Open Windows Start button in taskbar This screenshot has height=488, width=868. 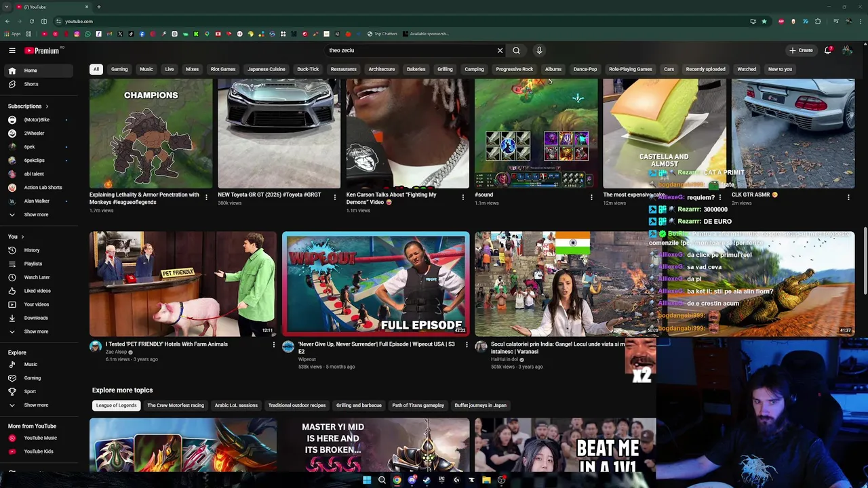pyautogui.click(x=367, y=480)
